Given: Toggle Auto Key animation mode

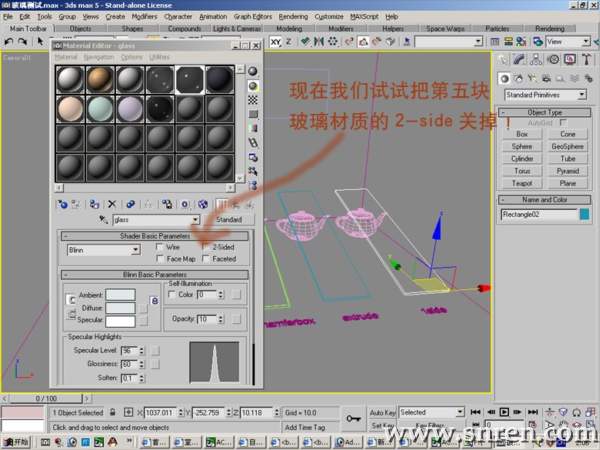Looking at the screenshot, I should (382, 412).
